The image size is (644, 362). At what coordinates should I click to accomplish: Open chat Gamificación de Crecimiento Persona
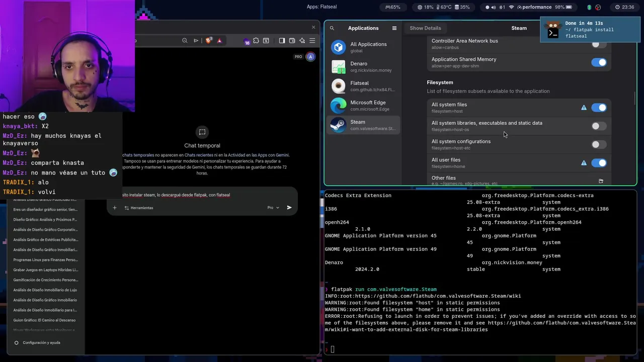click(45, 280)
